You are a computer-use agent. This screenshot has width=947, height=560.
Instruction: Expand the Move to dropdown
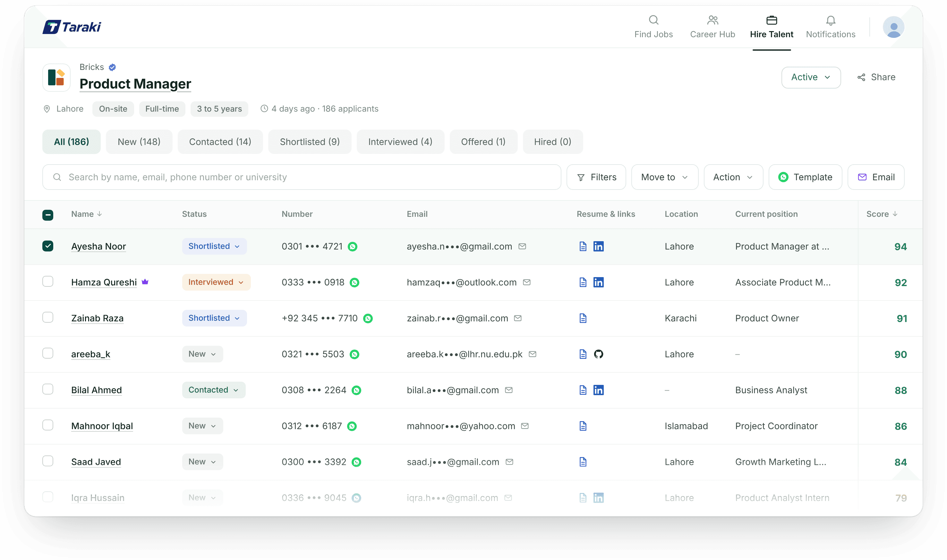(664, 177)
